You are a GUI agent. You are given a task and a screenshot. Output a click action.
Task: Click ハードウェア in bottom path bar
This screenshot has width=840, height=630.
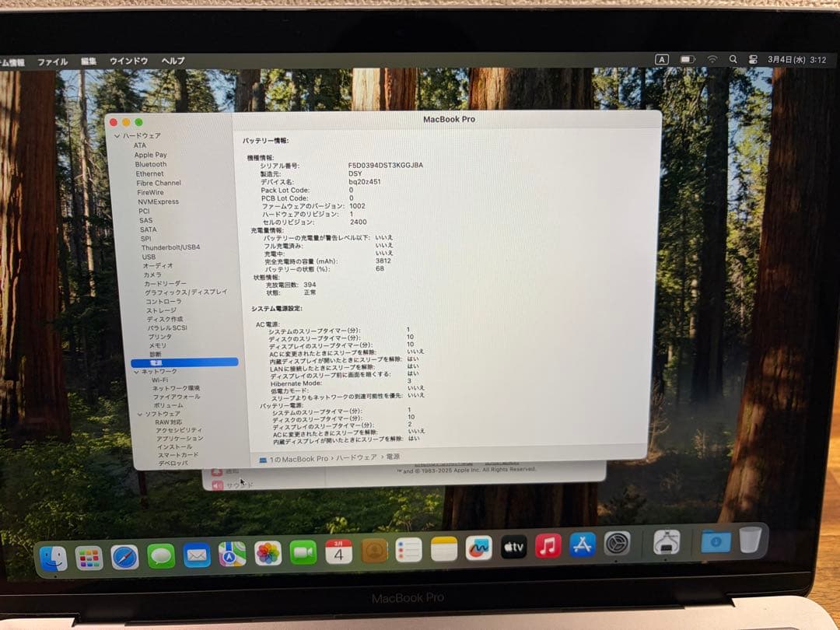[356, 458]
